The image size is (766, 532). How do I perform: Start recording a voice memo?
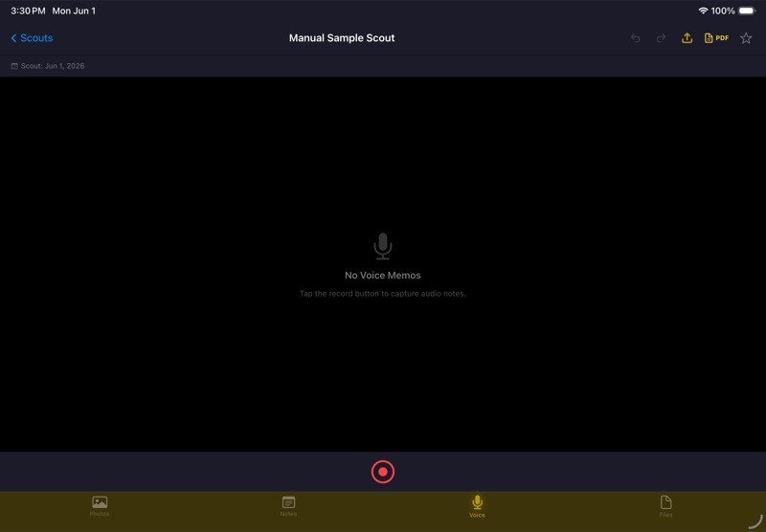point(382,472)
